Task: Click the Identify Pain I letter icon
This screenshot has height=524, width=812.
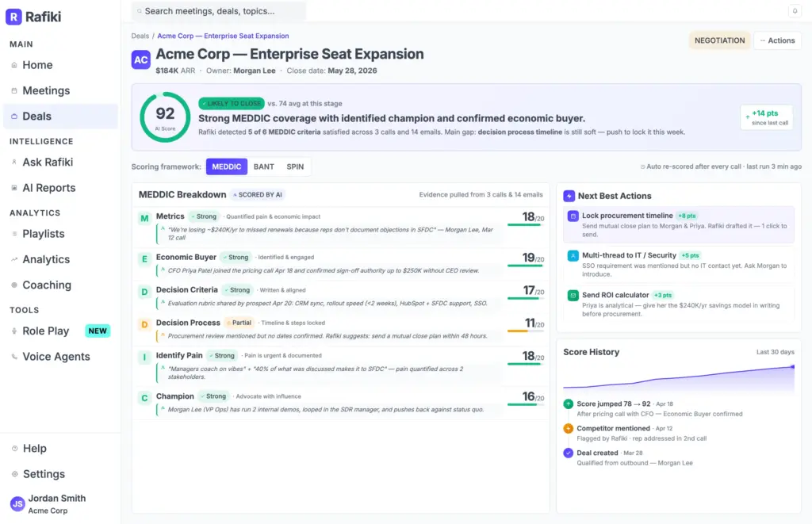Action: pos(144,358)
